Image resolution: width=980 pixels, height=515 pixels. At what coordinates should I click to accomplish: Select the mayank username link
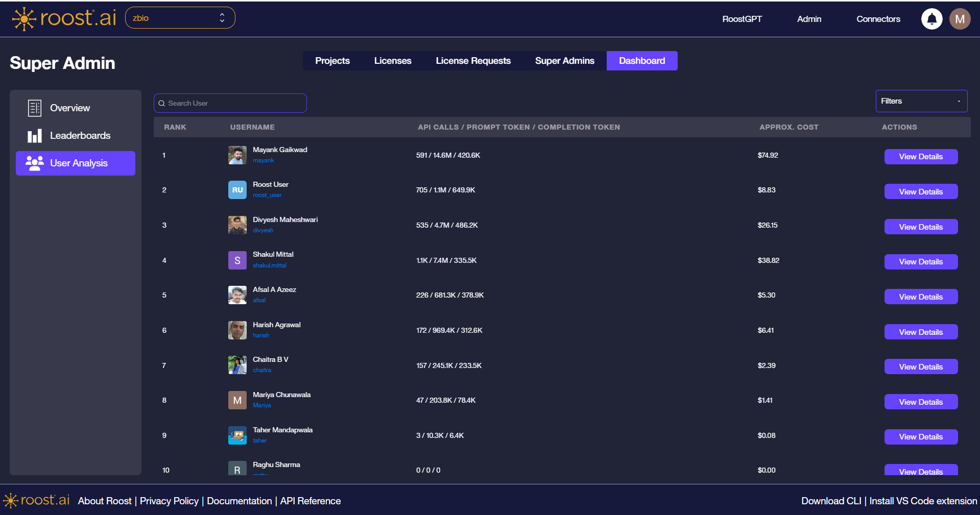pyautogui.click(x=263, y=160)
